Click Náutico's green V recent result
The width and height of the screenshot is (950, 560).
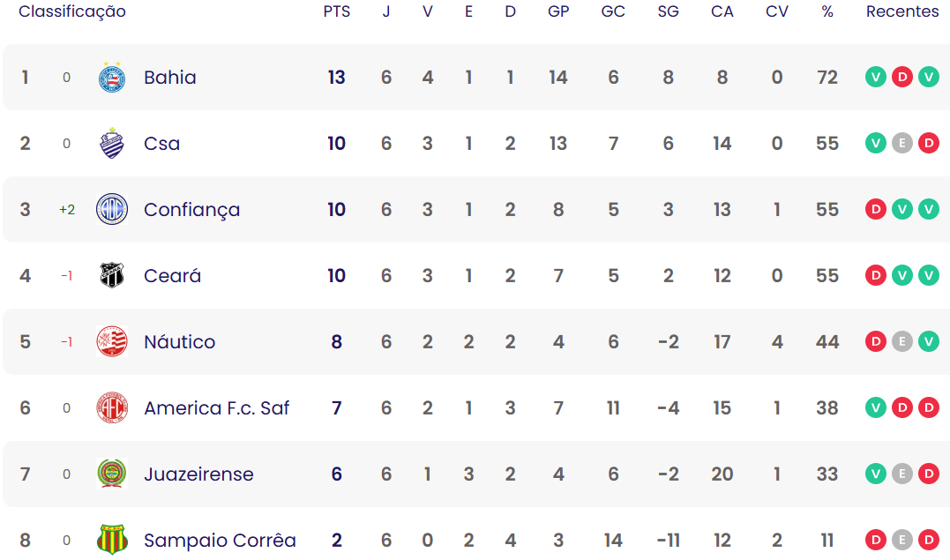929,342
